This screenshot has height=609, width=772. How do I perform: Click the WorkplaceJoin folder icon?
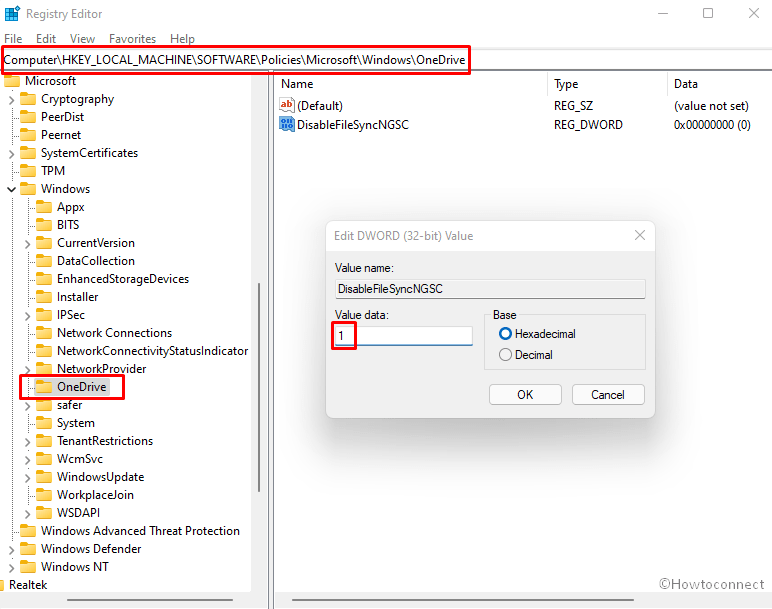pyautogui.click(x=44, y=495)
